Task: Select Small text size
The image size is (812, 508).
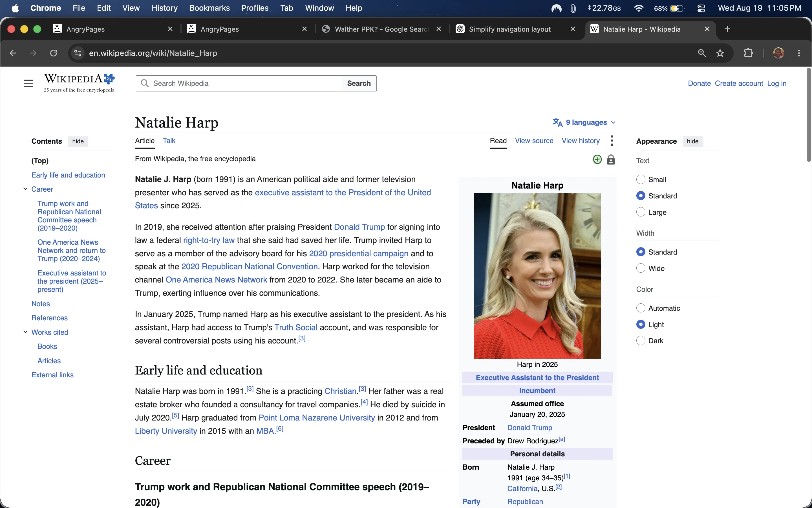Action: 641,179
